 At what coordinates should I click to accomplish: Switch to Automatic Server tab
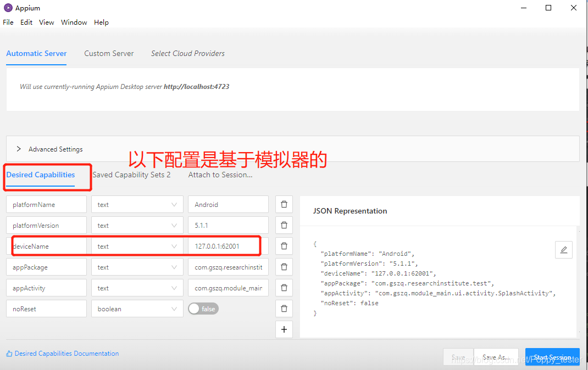[x=36, y=54]
